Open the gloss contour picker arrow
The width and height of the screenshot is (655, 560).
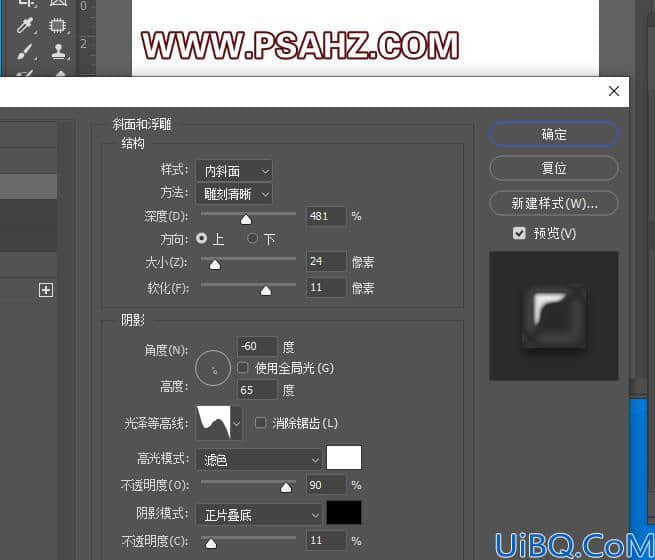point(236,423)
